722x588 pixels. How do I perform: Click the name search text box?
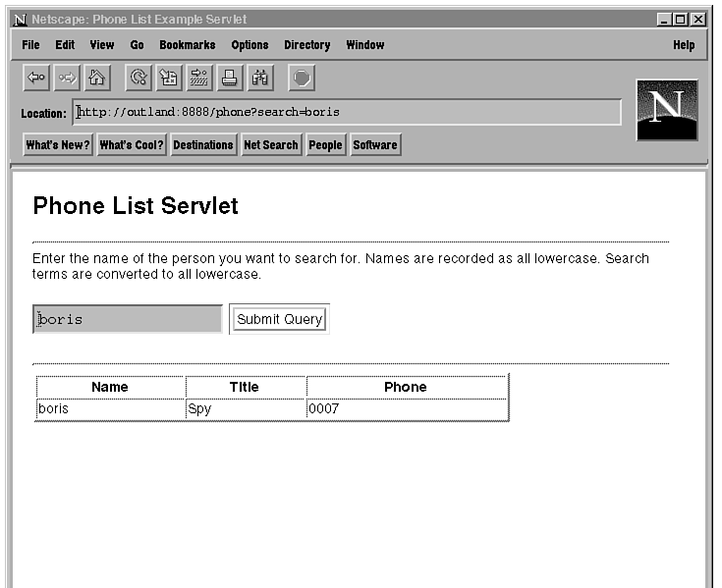point(128,319)
